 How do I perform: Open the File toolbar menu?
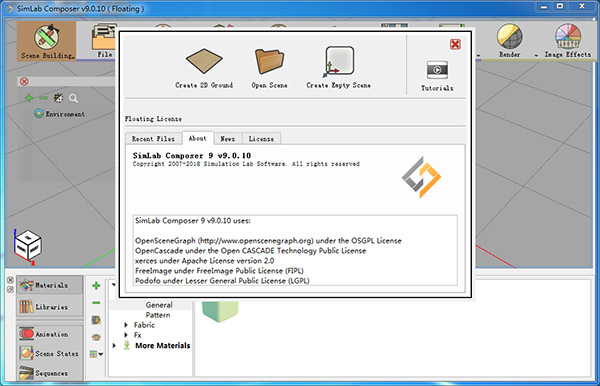point(104,41)
